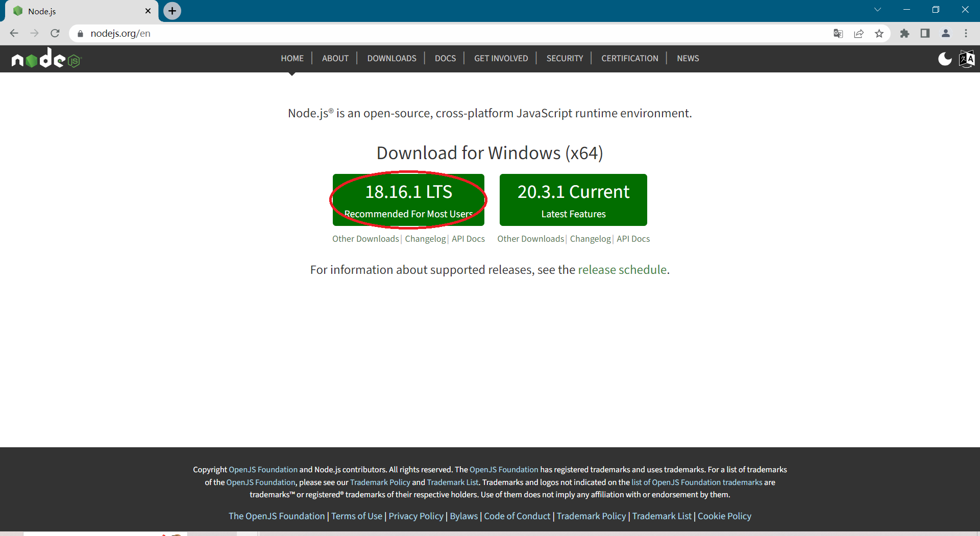Click the Google Translate icon in address bar
The image size is (980, 536).
pos(838,34)
